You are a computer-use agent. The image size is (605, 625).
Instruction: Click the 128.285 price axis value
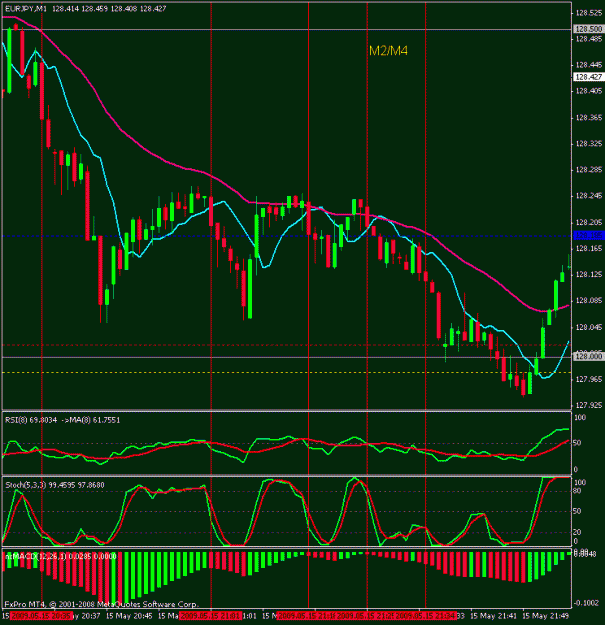pos(589,170)
